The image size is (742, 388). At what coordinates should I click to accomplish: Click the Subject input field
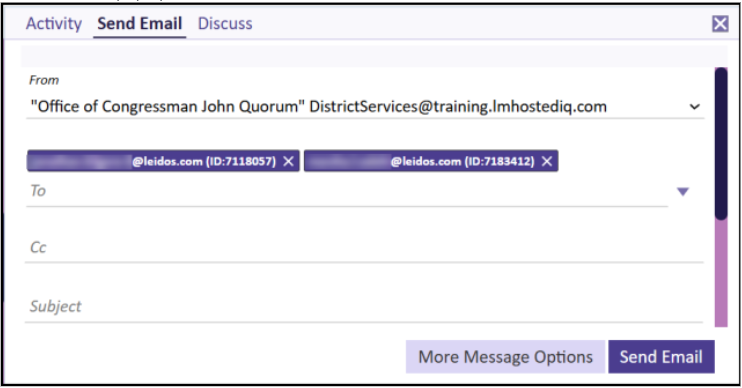click(364, 307)
